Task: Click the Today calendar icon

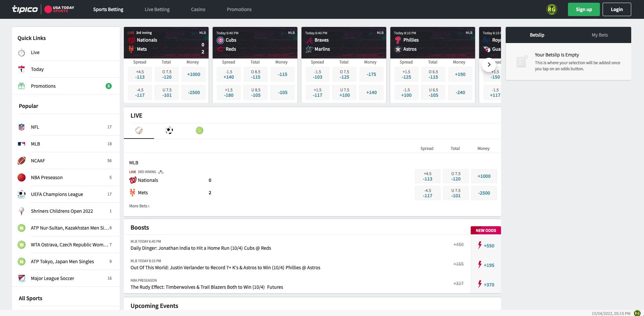Action: tap(22, 69)
